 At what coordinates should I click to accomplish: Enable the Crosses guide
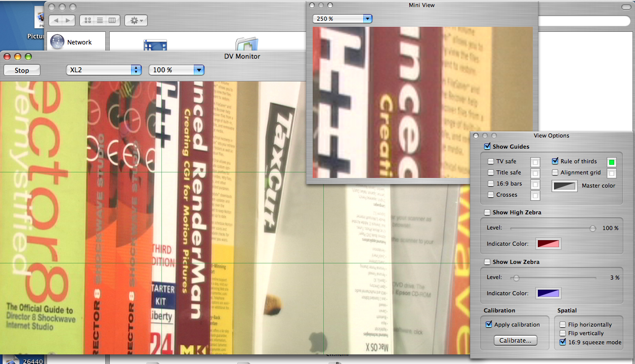pyautogui.click(x=491, y=195)
